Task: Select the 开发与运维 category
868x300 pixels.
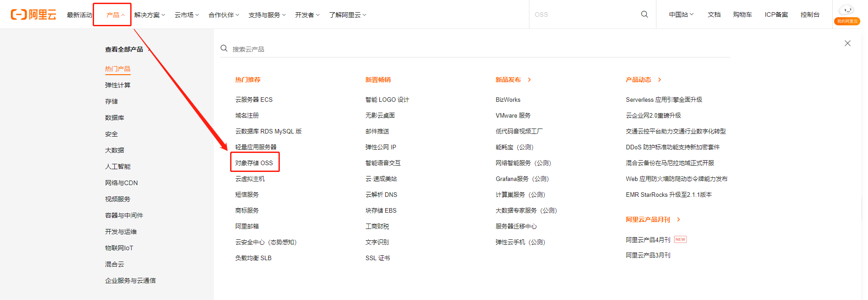Action: coord(121,232)
